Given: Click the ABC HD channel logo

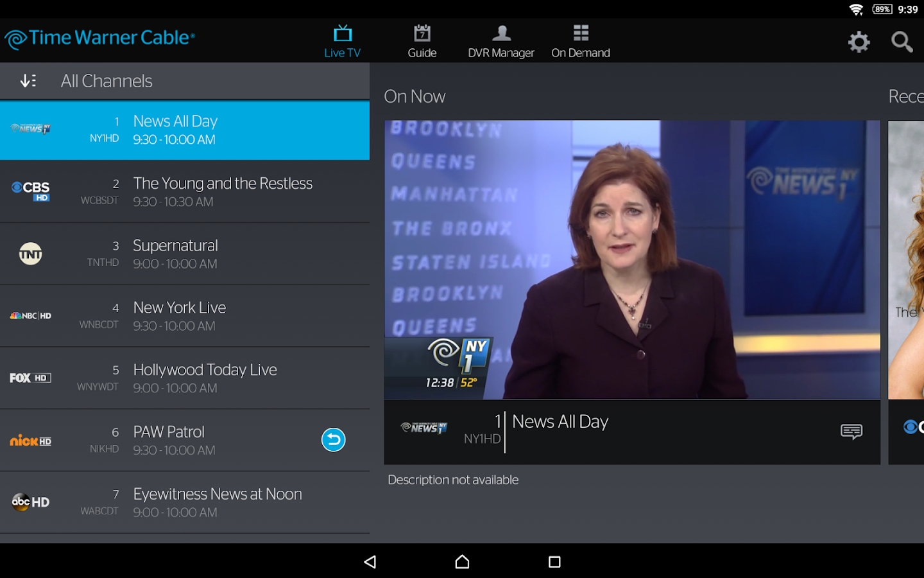Looking at the screenshot, I should coord(30,502).
